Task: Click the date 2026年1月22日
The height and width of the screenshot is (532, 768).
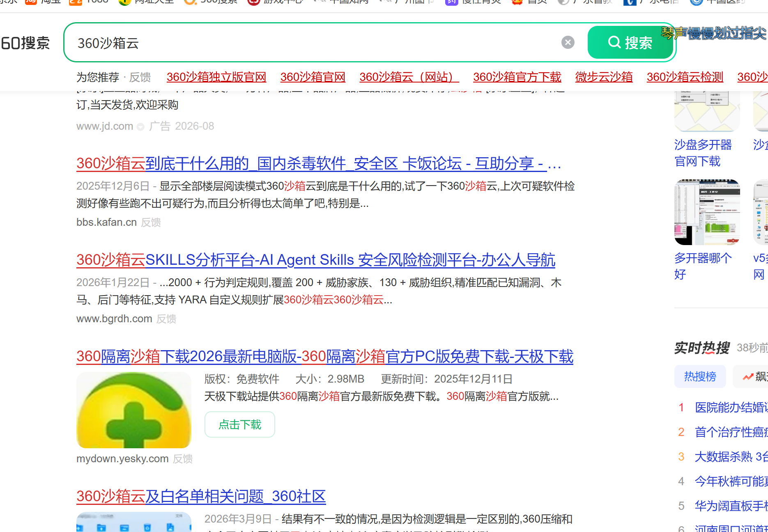Action: (113, 282)
